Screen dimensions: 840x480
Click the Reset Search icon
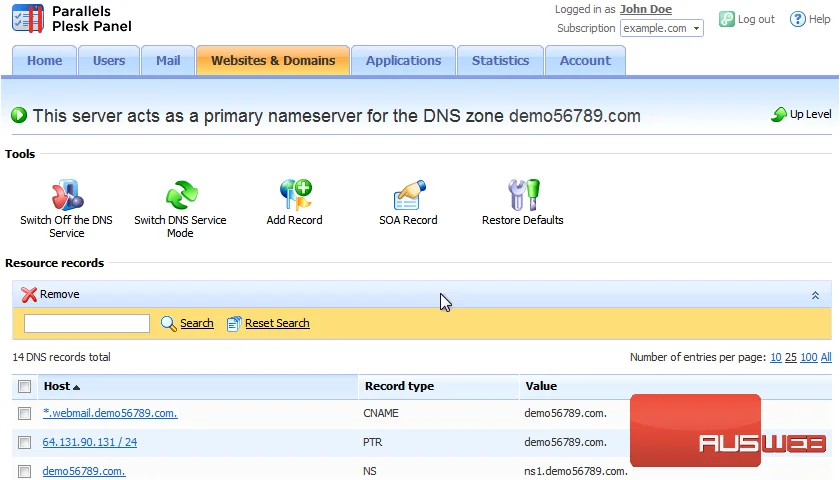coord(234,323)
